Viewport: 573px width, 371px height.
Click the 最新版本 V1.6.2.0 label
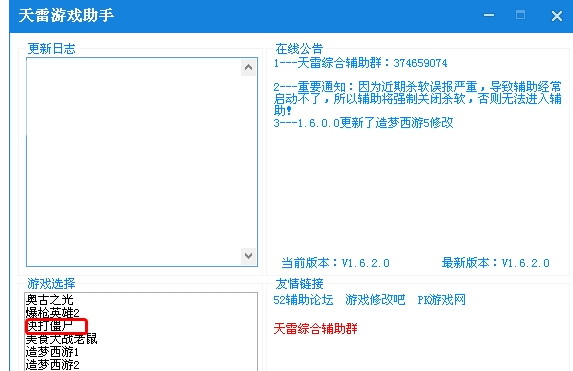click(x=496, y=263)
